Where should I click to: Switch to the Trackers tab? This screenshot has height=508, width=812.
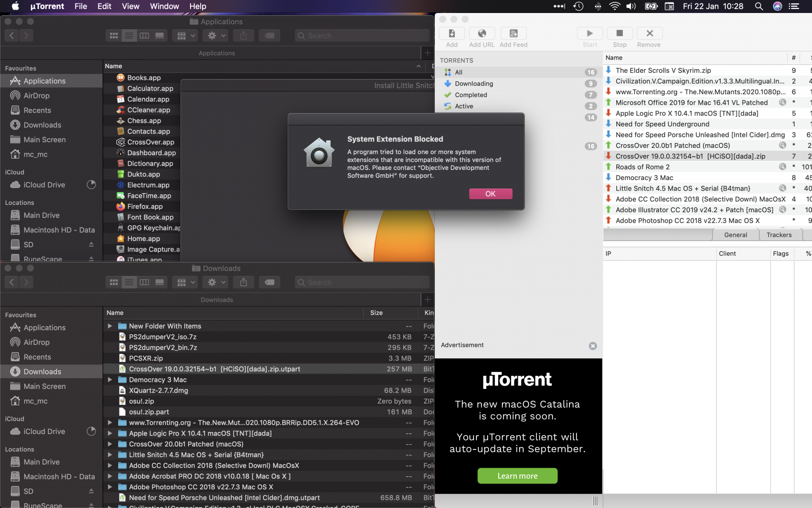pos(779,235)
